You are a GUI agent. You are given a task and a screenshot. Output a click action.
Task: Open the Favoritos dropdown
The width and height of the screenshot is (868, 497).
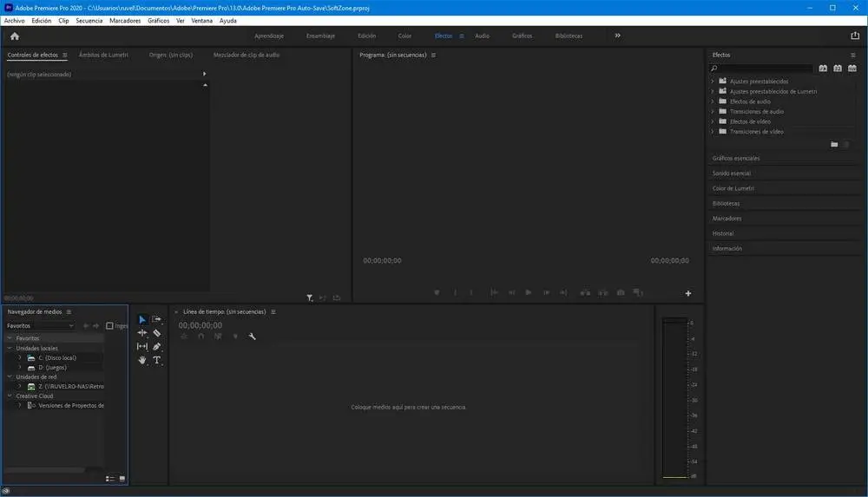[x=40, y=326]
